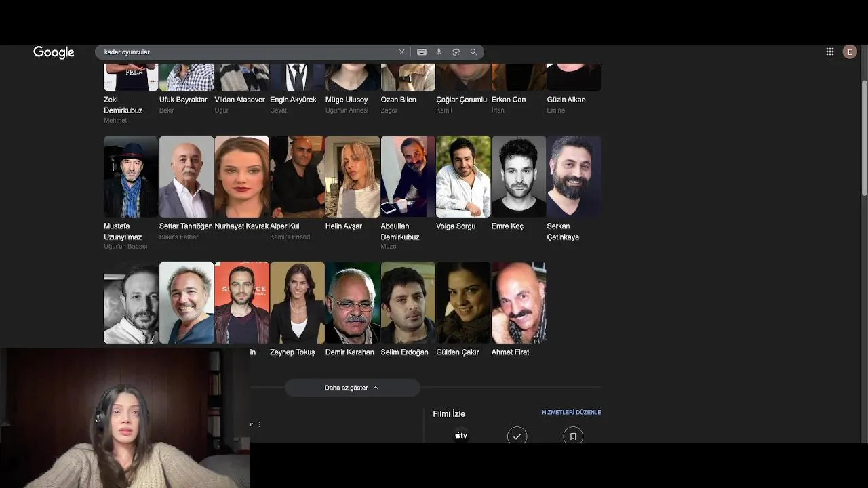Collapse the cast list with Daha az göster
Image resolution: width=868 pixels, height=488 pixels.
pos(352,388)
